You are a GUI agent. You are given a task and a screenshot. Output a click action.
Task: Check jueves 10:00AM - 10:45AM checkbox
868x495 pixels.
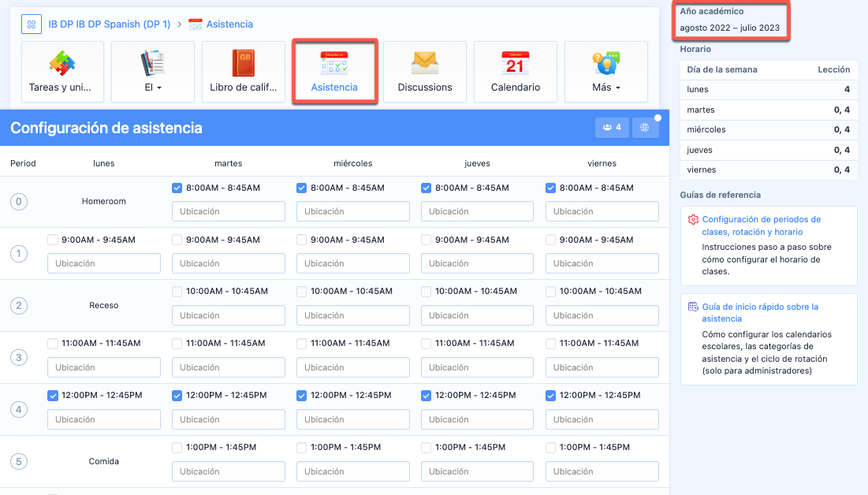427,292
